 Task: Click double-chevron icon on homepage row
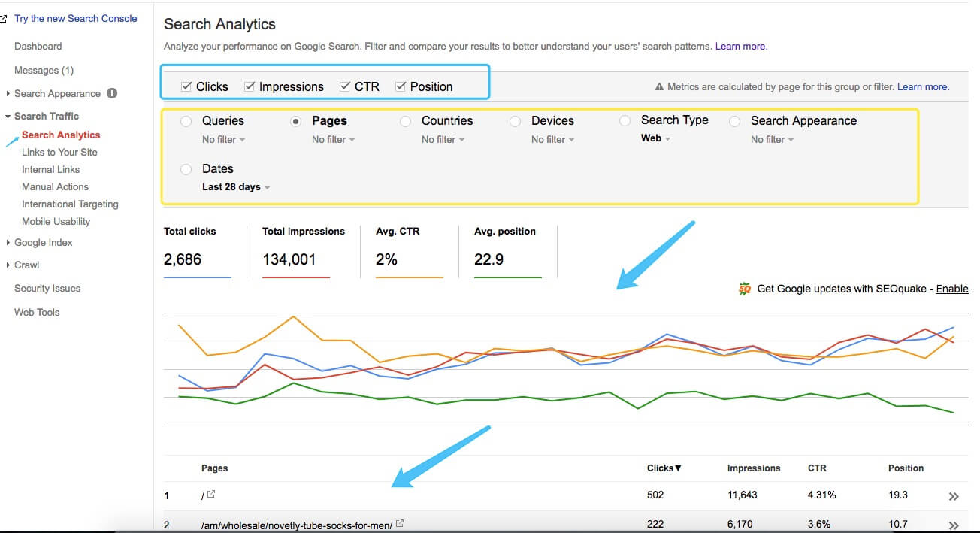click(x=954, y=496)
